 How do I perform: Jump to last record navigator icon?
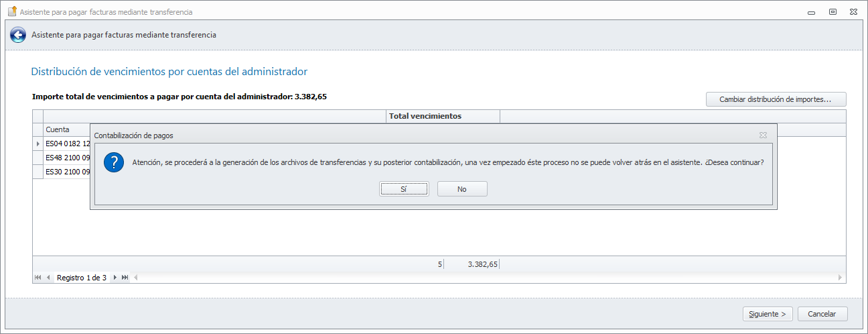pyautogui.click(x=125, y=278)
